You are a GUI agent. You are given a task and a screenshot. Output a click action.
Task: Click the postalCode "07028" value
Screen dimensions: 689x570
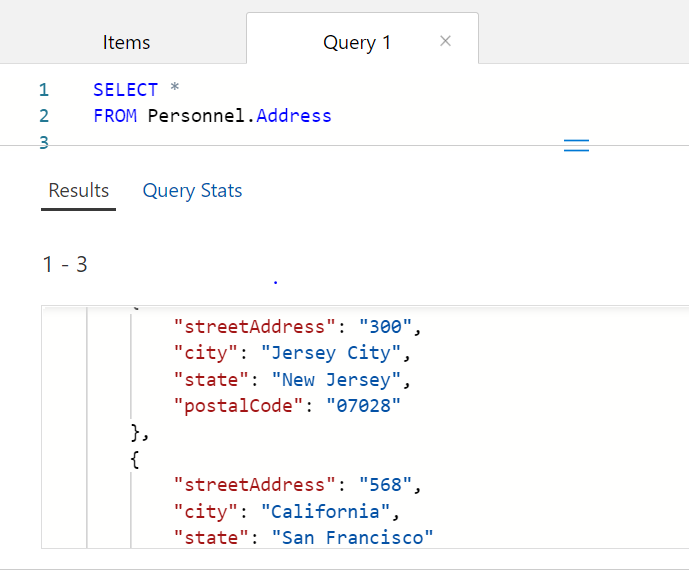click(366, 406)
